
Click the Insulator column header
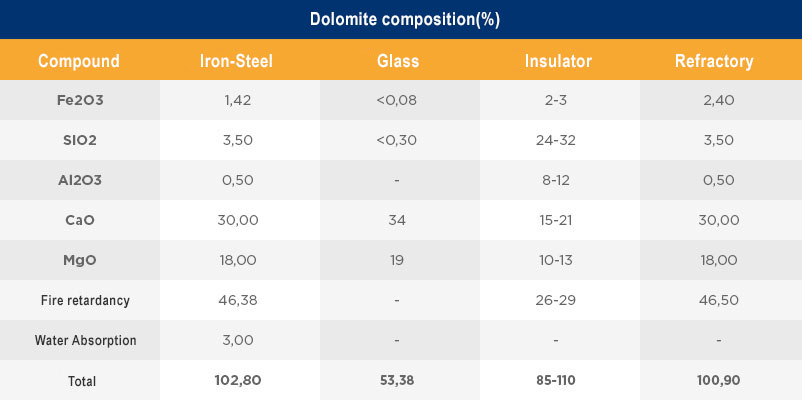[559, 61]
